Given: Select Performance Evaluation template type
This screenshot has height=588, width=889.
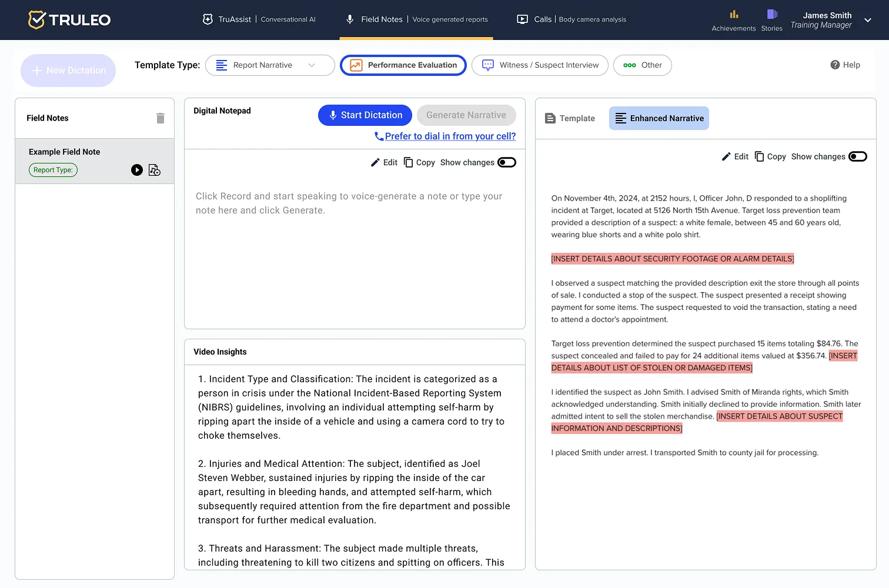Looking at the screenshot, I should click(x=403, y=65).
